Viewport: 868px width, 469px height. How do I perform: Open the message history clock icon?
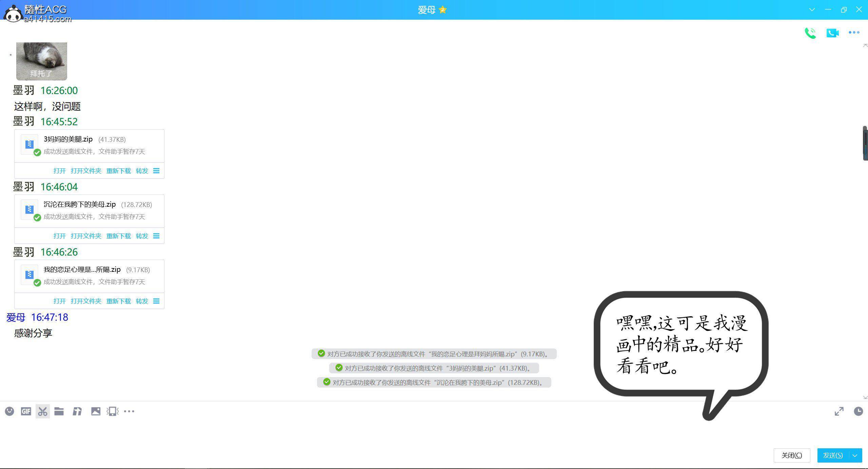pos(858,411)
